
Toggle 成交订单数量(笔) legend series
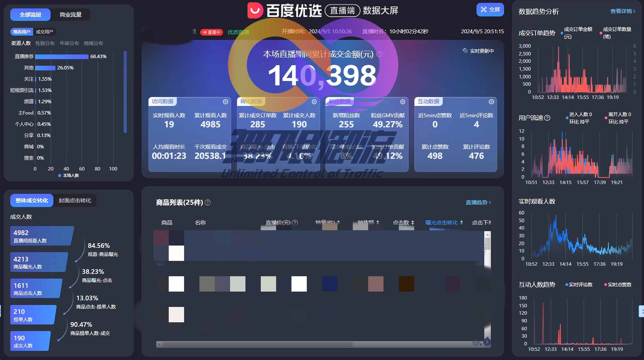[x=615, y=33]
